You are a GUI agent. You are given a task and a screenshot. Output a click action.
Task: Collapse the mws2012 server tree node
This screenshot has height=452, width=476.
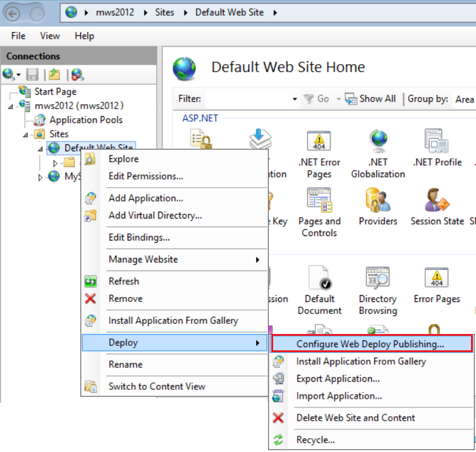(11, 106)
